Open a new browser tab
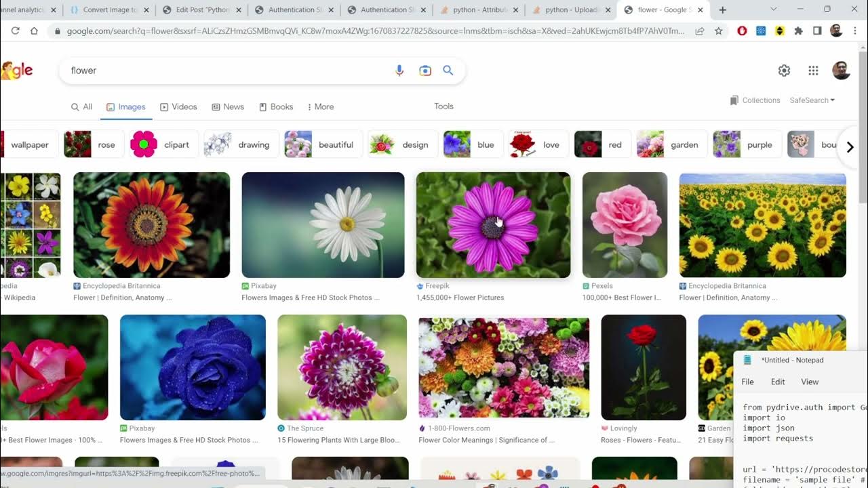868x488 pixels. tap(722, 10)
